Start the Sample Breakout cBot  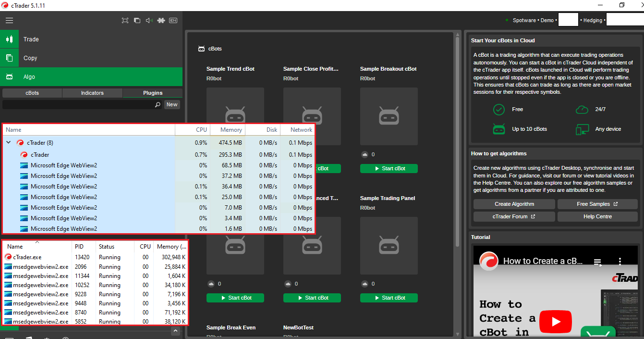(389, 168)
